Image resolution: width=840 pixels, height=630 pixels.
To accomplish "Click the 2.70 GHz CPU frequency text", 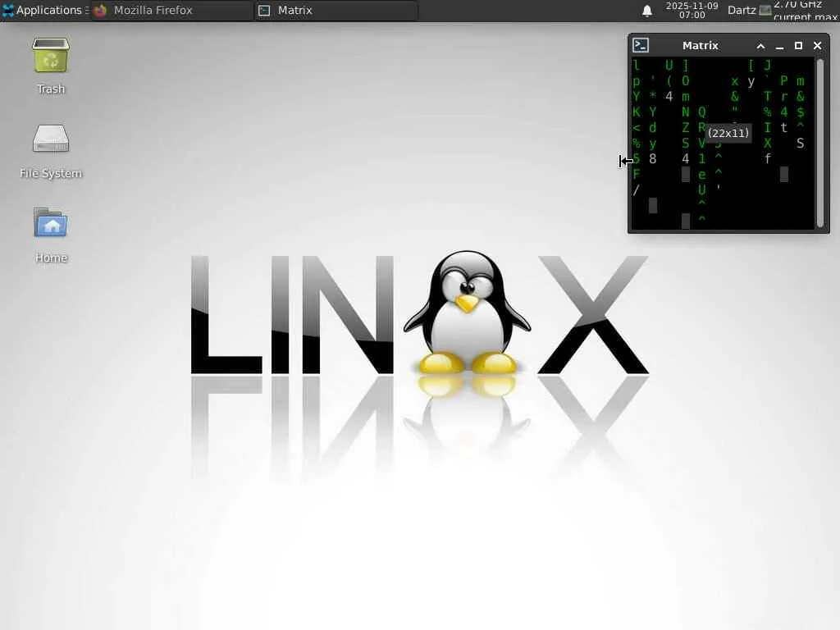I will [x=797, y=4].
